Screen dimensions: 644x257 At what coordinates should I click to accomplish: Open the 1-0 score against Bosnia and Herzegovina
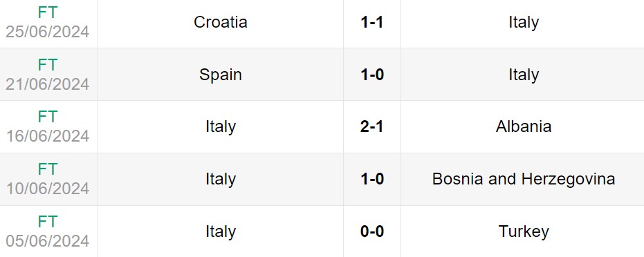372,180
